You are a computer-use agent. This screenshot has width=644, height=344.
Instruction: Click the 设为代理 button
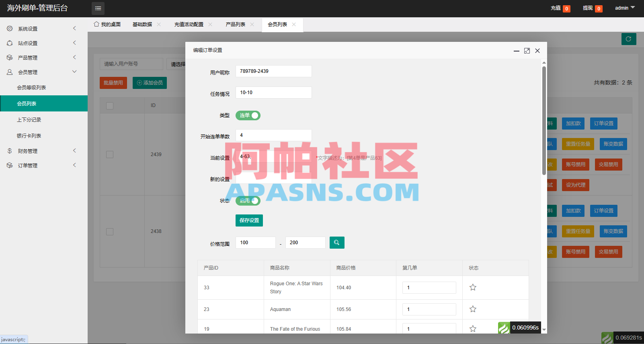tap(576, 185)
